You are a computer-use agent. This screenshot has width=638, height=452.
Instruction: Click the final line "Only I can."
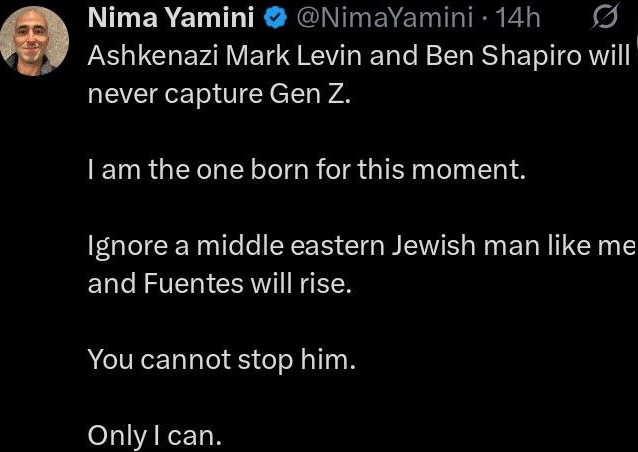coord(153,435)
